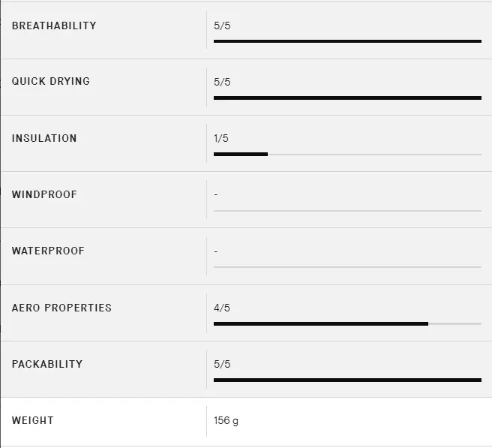Image resolution: width=492 pixels, height=448 pixels.
Task: Select the AERO PROPERTIES label
Action: tap(61, 308)
